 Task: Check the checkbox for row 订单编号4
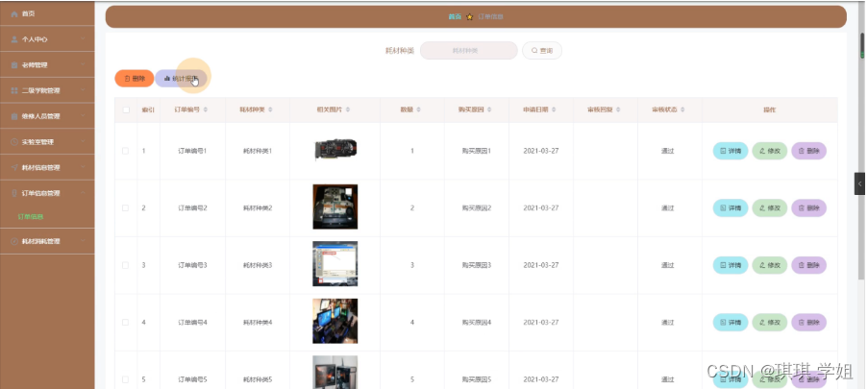point(126,322)
